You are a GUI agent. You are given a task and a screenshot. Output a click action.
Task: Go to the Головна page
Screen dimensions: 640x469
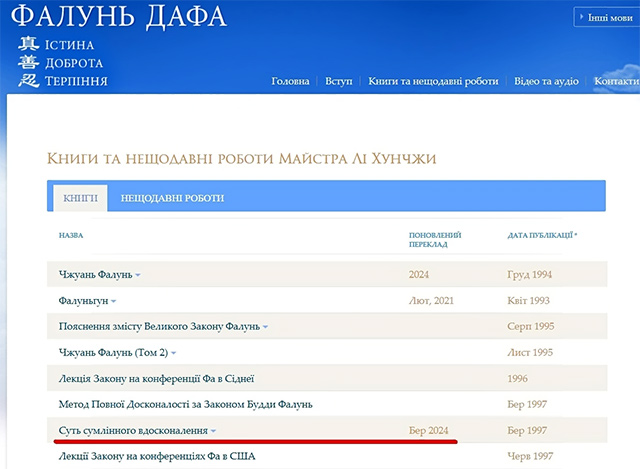[x=290, y=81]
